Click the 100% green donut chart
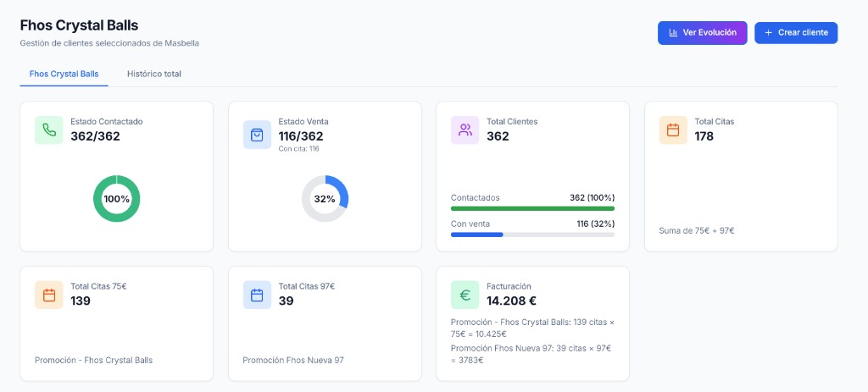 (x=116, y=199)
